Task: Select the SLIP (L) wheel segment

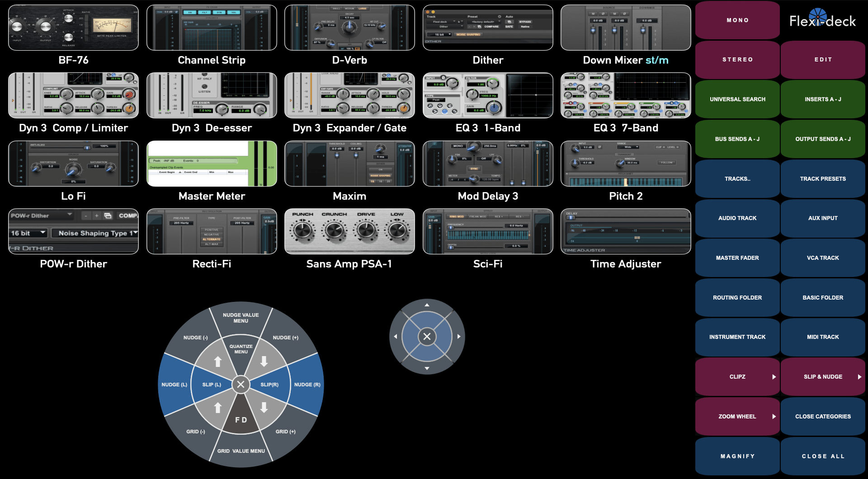Action: pos(212,385)
